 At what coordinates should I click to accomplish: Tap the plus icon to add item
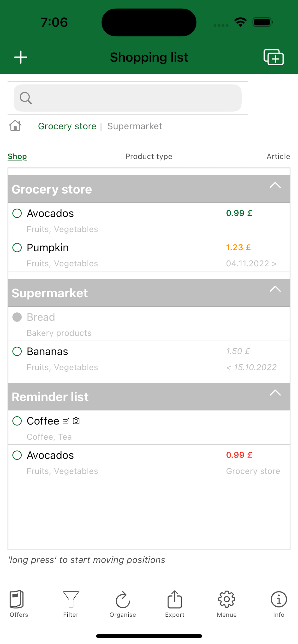pyautogui.click(x=21, y=57)
